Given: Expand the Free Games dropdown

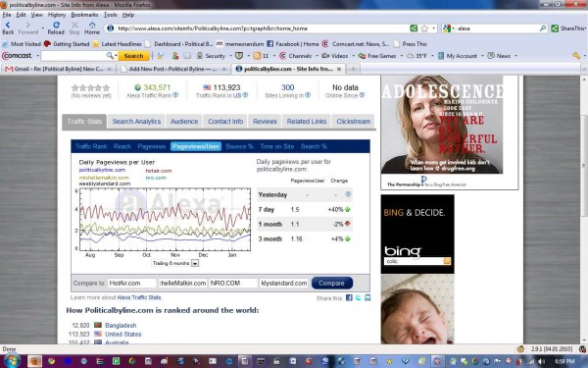Looking at the screenshot, I should pos(401,56).
